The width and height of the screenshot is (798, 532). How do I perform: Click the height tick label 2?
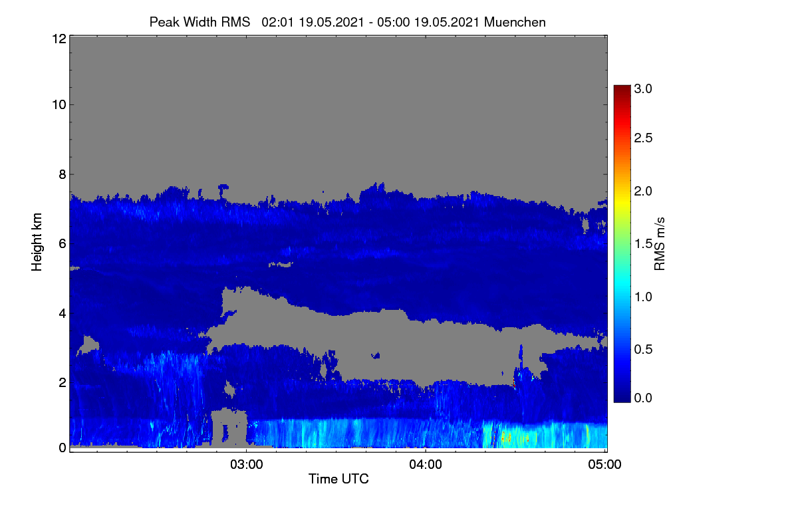(62, 382)
